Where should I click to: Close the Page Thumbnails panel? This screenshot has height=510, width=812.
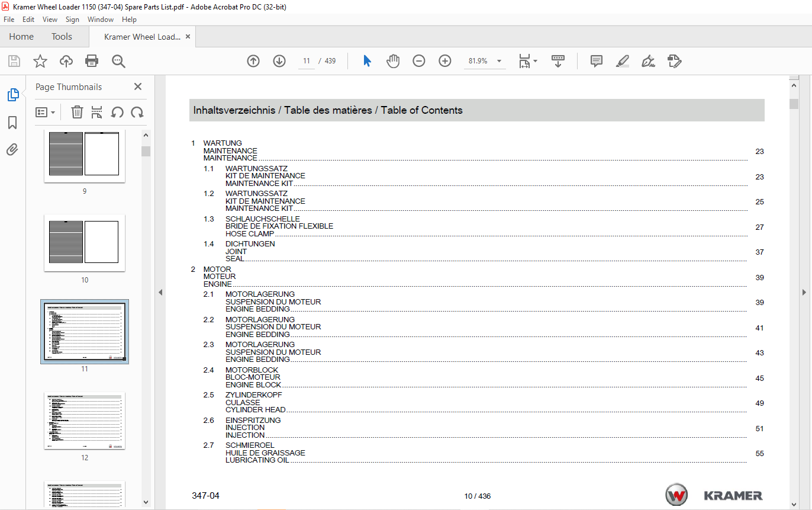138,86
